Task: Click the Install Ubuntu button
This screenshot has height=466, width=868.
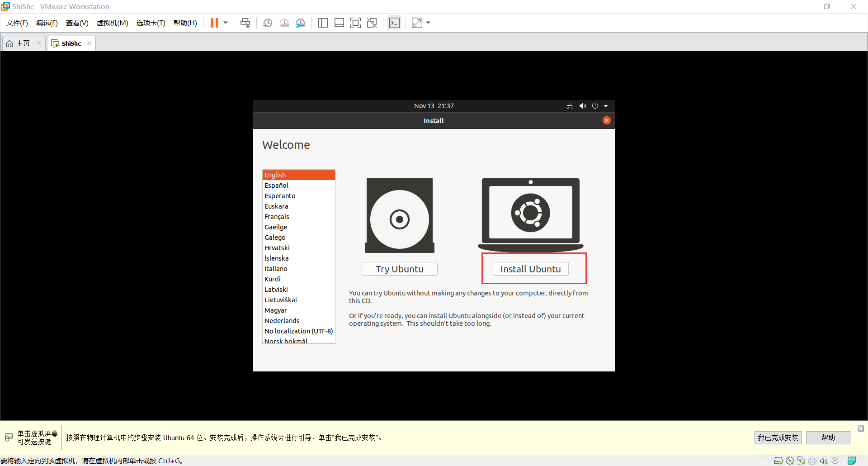Action: click(531, 269)
